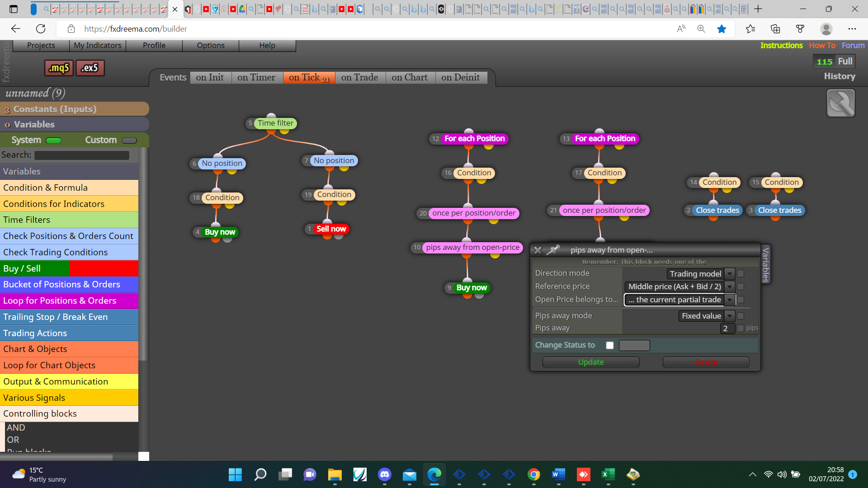Viewport: 868px width, 488px height.
Task: Open the browser rewards trophy icon
Action: (800, 29)
